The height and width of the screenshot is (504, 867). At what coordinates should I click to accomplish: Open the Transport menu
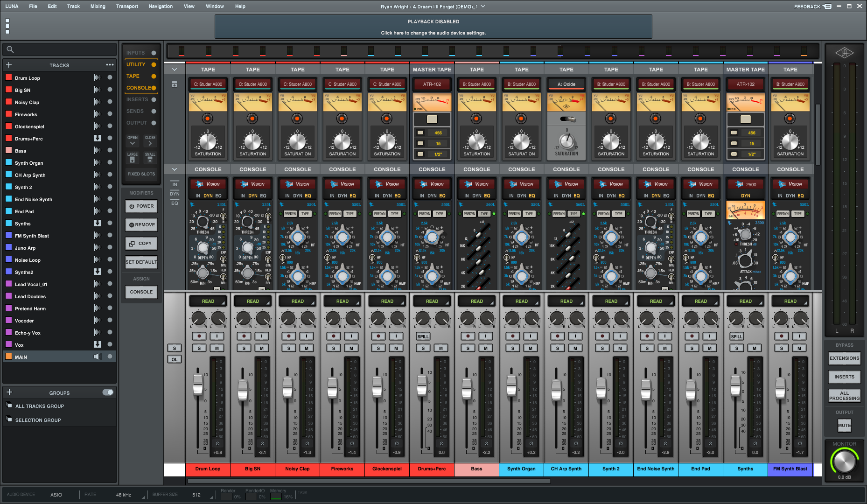(127, 7)
